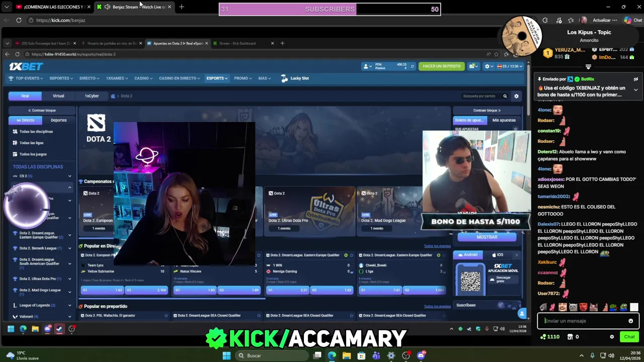Bet G1 1.62 on Team Lynx match
This screenshot has width=644, height=362.
103,290
